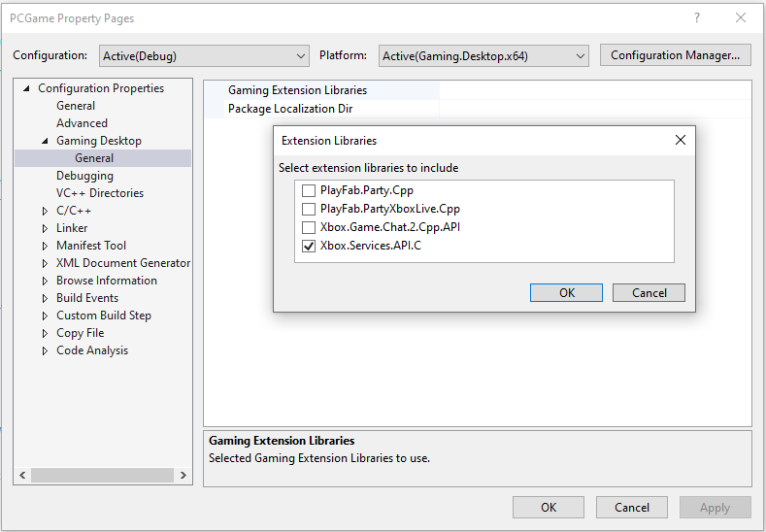Collapse the Gaming Desktop tree node arrow
The image size is (766, 532).
(x=46, y=141)
